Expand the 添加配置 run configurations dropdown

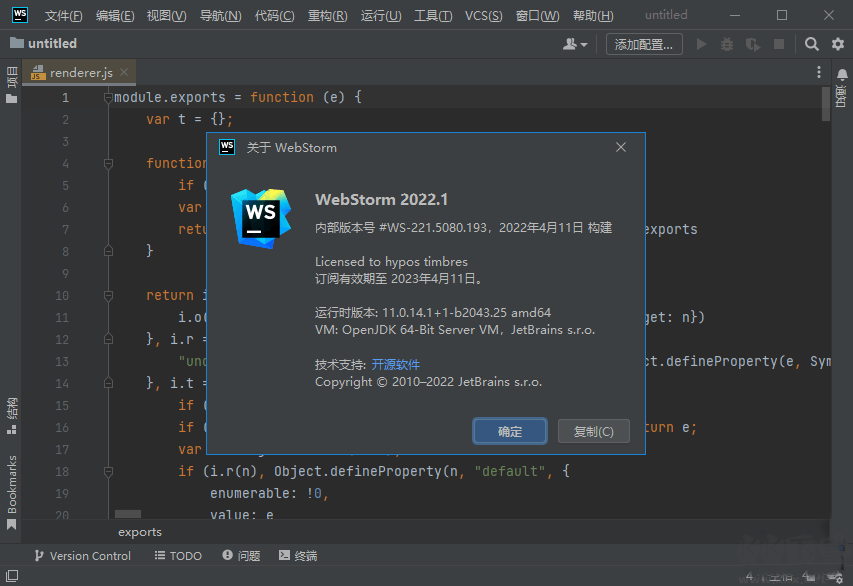pyautogui.click(x=643, y=43)
